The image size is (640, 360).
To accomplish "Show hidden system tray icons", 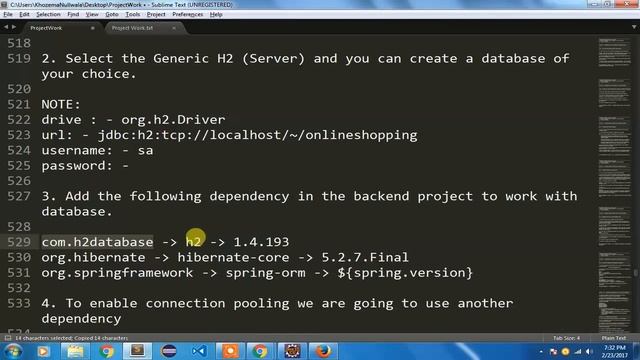I will click(x=542, y=351).
